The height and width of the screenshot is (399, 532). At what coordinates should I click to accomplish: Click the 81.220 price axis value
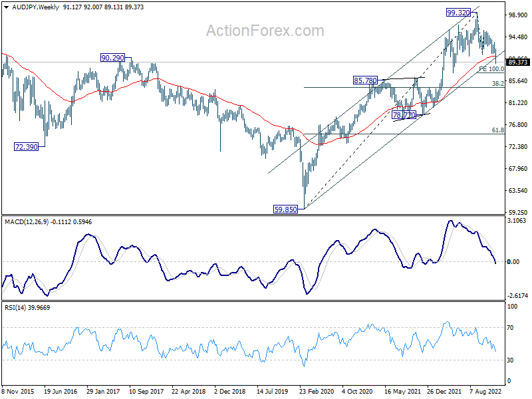point(518,103)
